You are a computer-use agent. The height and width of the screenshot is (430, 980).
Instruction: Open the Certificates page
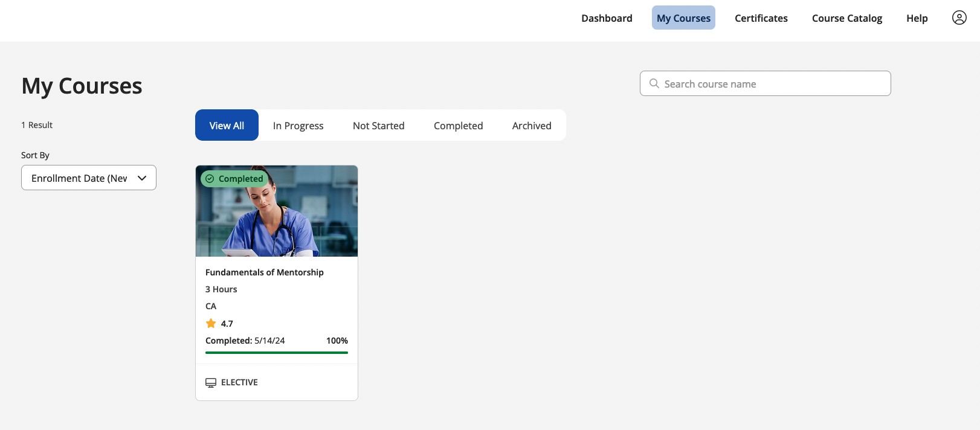(761, 18)
